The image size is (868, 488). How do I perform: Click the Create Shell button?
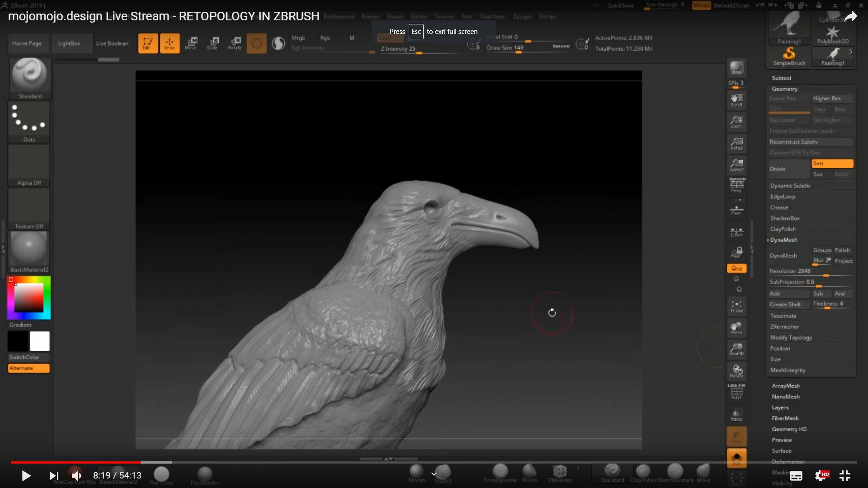tap(789, 305)
